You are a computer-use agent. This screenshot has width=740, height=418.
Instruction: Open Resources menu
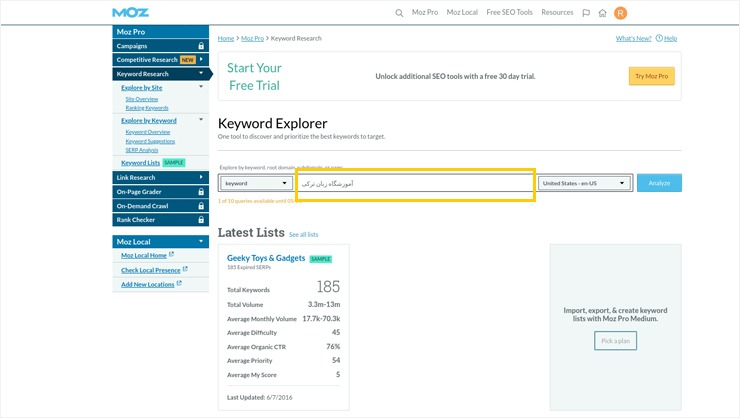(557, 12)
